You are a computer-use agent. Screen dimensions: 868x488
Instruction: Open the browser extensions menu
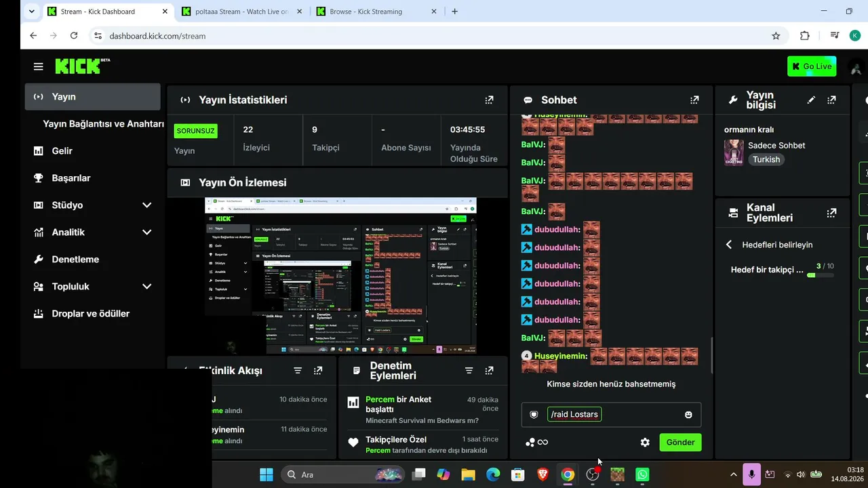click(x=805, y=36)
